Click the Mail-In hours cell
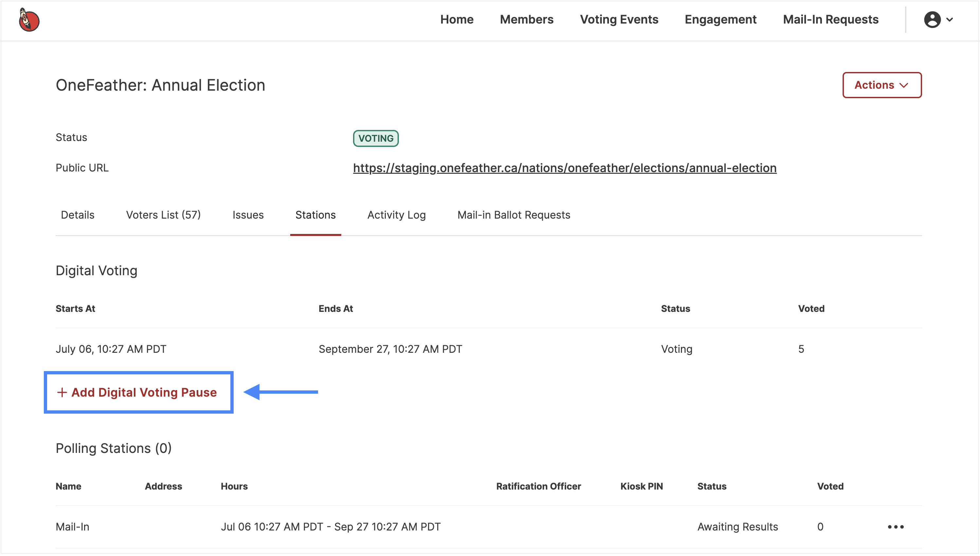Image resolution: width=980 pixels, height=556 pixels. coord(330,527)
